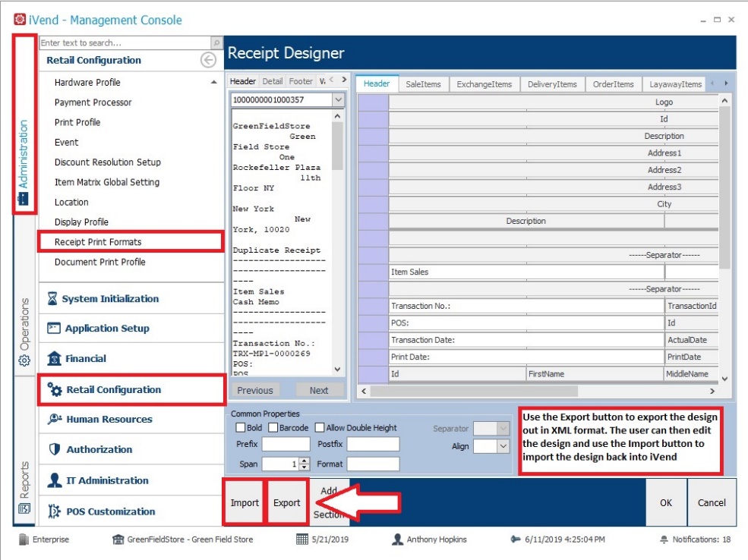Viewport: 748px width, 560px height.
Task: Click the IT Administration user icon
Action: pyautogui.click(x=55, y=480)
